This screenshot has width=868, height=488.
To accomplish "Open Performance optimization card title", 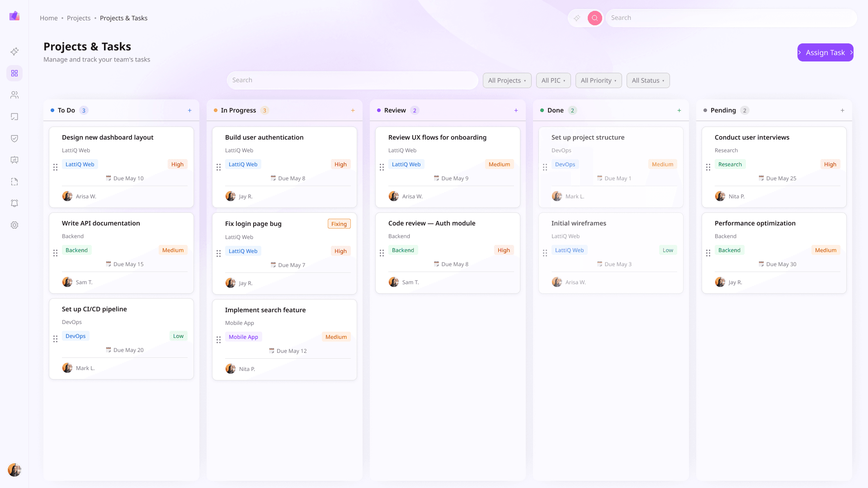I will point(755,223).
